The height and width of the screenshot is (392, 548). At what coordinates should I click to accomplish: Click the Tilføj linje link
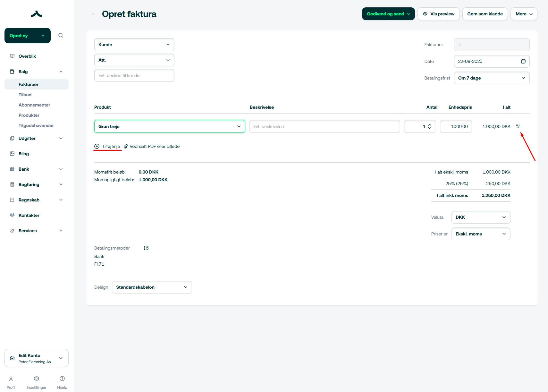pos(111,146)
